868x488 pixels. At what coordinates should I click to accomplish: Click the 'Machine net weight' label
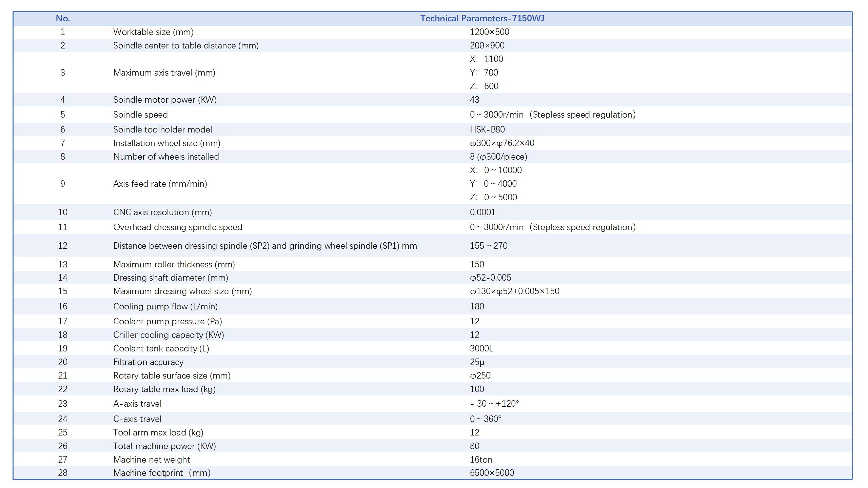click(x=152, y=460)
